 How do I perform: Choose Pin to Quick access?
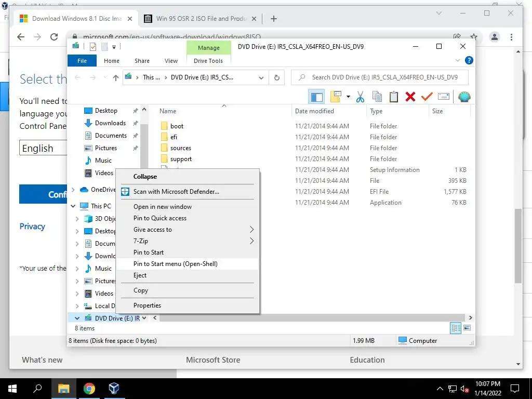pyautogui.click(x=187, y=218)
